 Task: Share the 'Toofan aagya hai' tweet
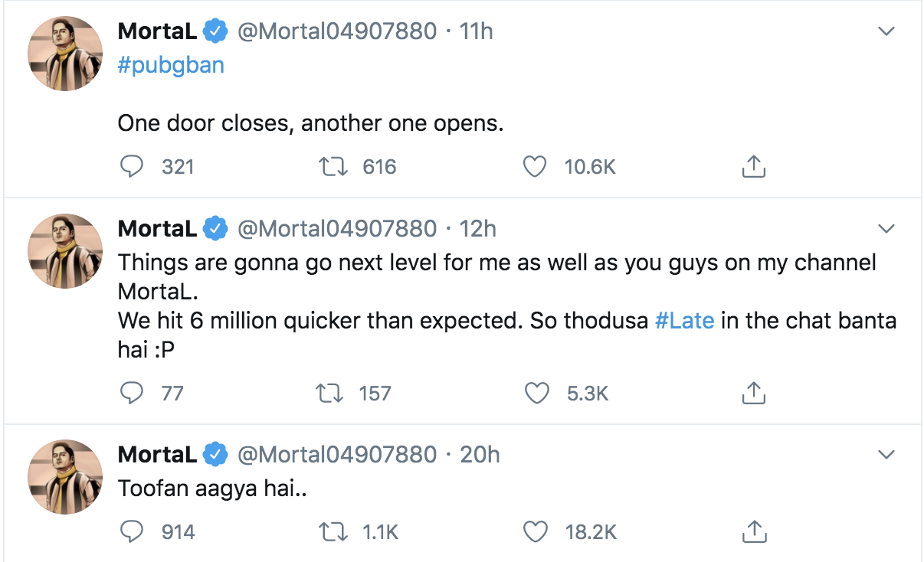(753, 530)
